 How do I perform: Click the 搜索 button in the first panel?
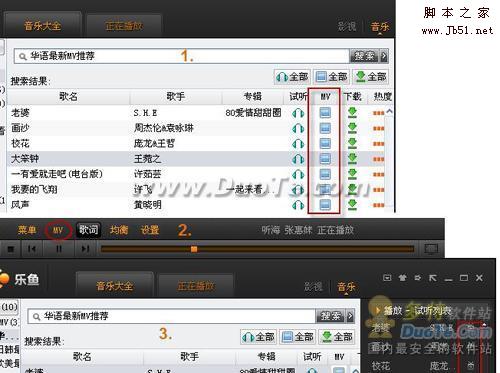tap(365, 56)
